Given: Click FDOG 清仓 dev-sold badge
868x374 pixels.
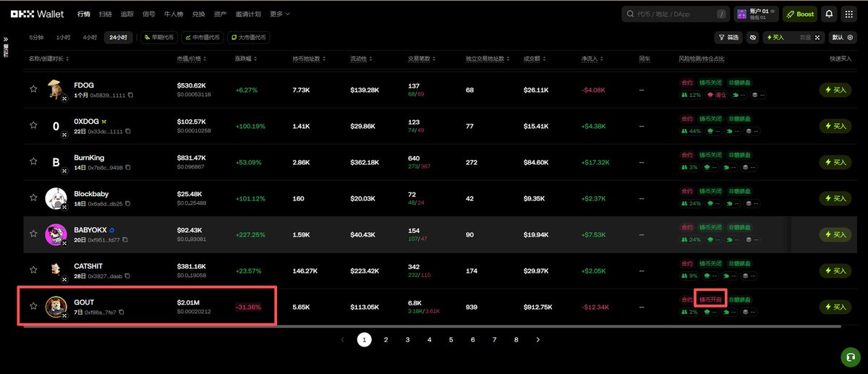Looking at the screenshot, I should coord(716,95).
